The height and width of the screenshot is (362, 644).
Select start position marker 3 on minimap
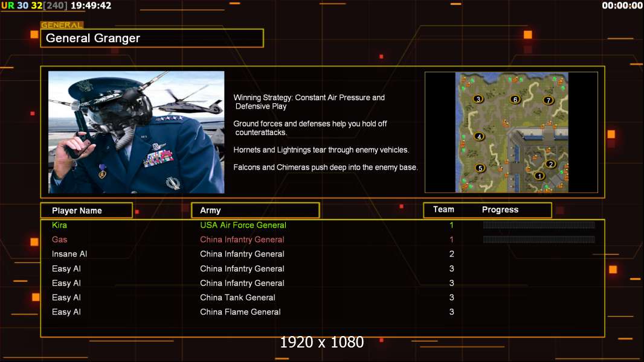coord(478,99)
